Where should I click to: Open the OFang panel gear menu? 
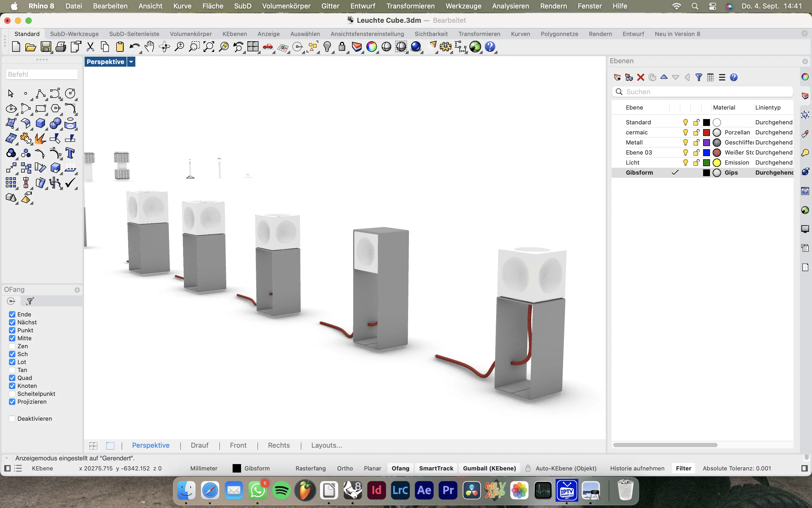tap(77, 290)
